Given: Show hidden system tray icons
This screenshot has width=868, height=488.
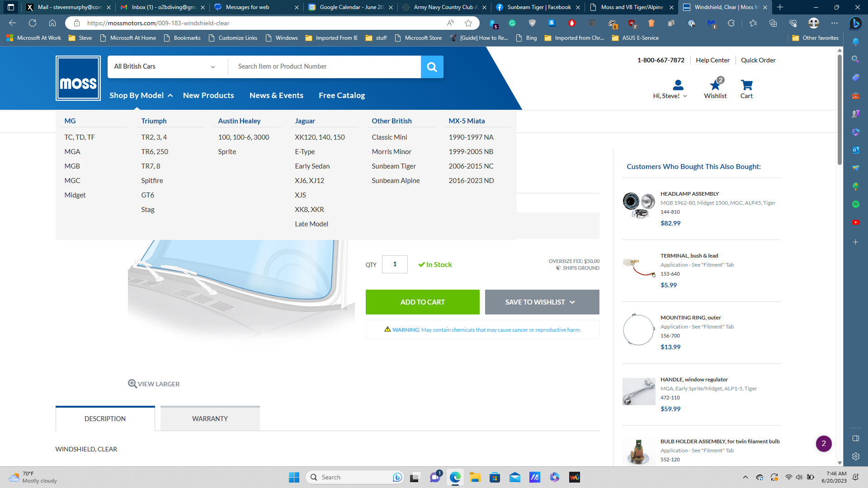Looking at the screenshot, I should coord(745,477).
